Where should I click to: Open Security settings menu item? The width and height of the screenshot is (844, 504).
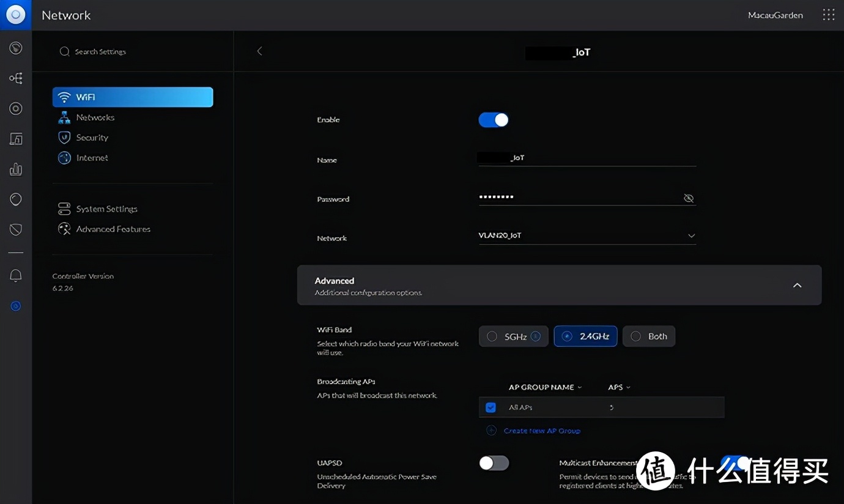[92, 138]
